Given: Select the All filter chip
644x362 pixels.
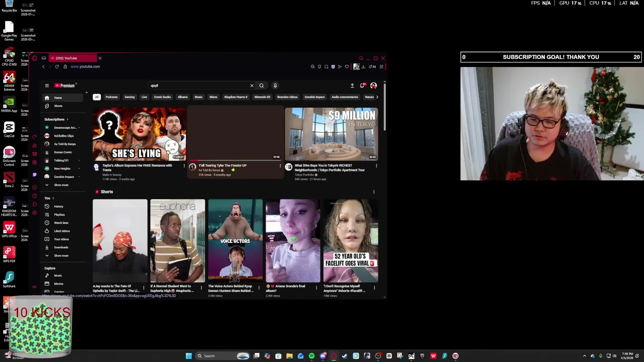Looking at the screenshot, I should (97, 97).
